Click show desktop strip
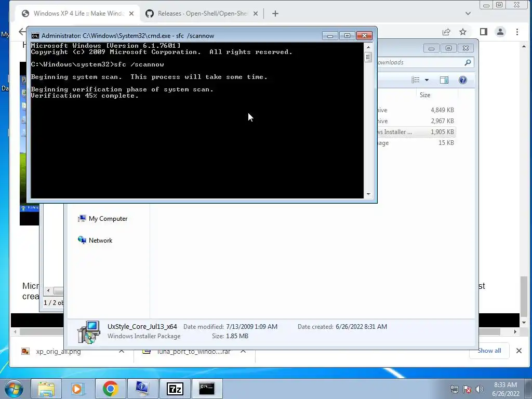Viewport: 532px width, 399px height. [x=529, y=389]
